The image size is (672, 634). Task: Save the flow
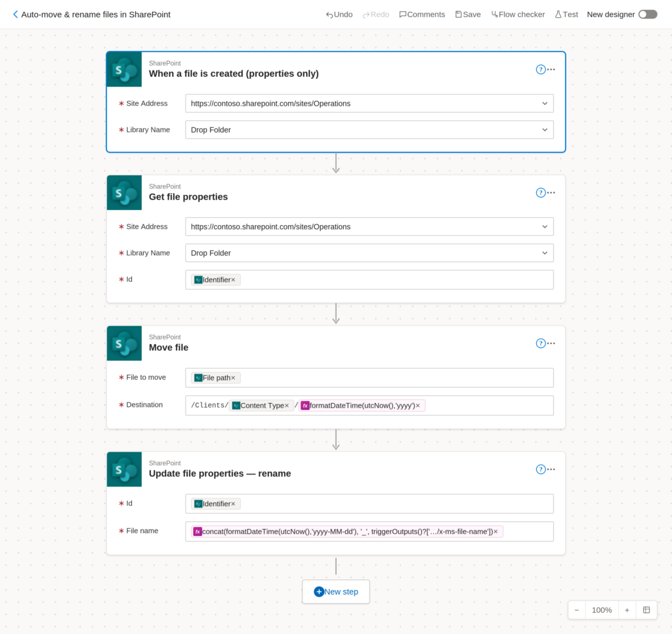pyautogui.click(x=468, y=14)
